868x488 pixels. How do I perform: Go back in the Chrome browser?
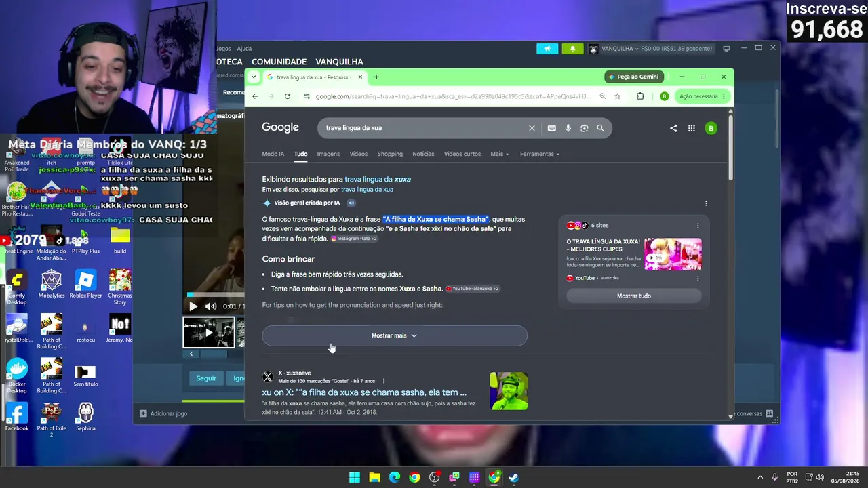tap(255, 96)
